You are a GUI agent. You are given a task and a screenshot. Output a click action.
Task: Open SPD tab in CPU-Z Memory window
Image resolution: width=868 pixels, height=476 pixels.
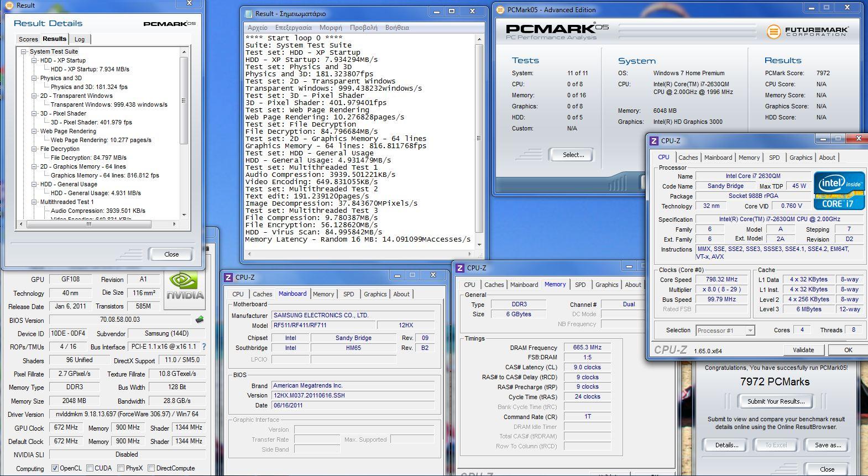click(580, 285)
